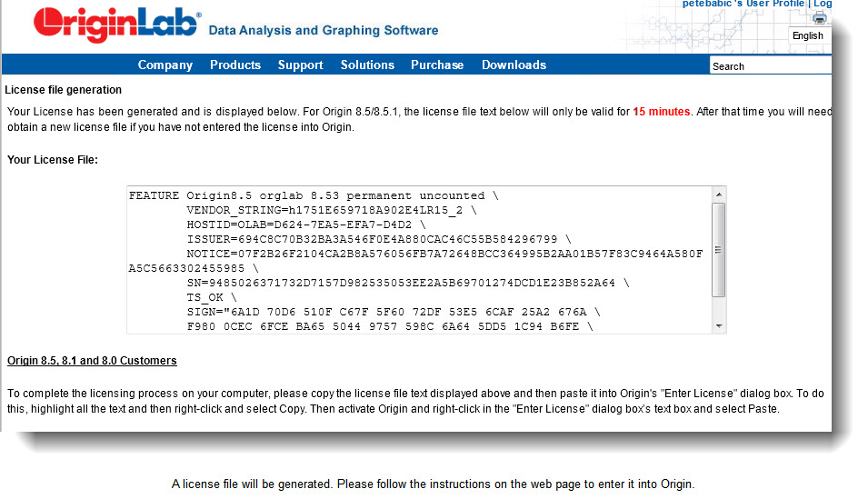Click the red '15 minutes' text
Screen dimensions: 868x499
(x=662, y=111)
